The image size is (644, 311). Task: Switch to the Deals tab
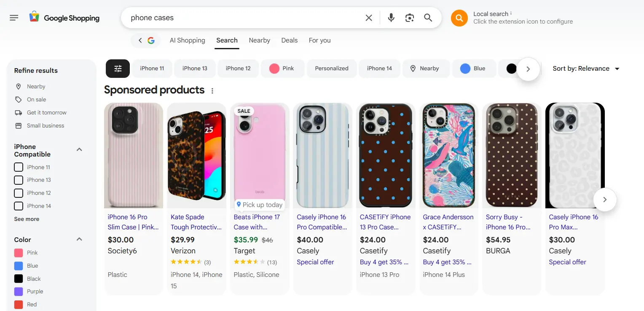(289, 40)
